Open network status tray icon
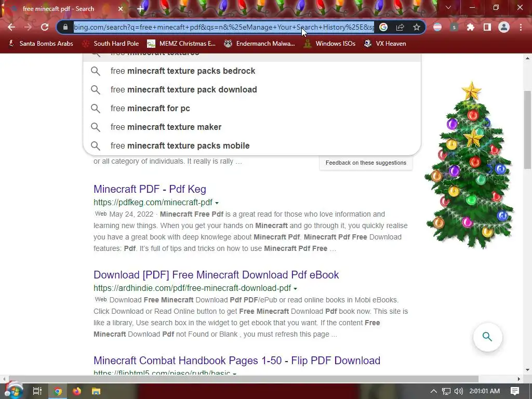The image size is (532, 399). coord(446,391)
